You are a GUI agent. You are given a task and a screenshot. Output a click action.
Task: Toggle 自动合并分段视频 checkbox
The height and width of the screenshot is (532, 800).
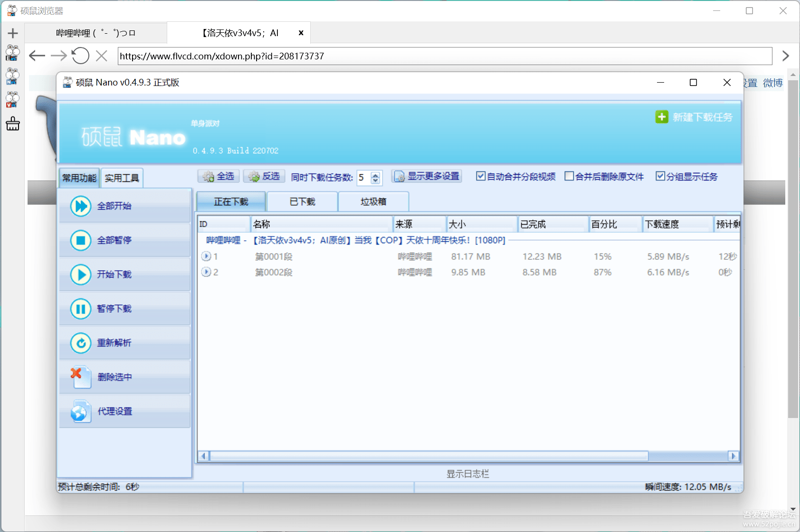point(516,177)
